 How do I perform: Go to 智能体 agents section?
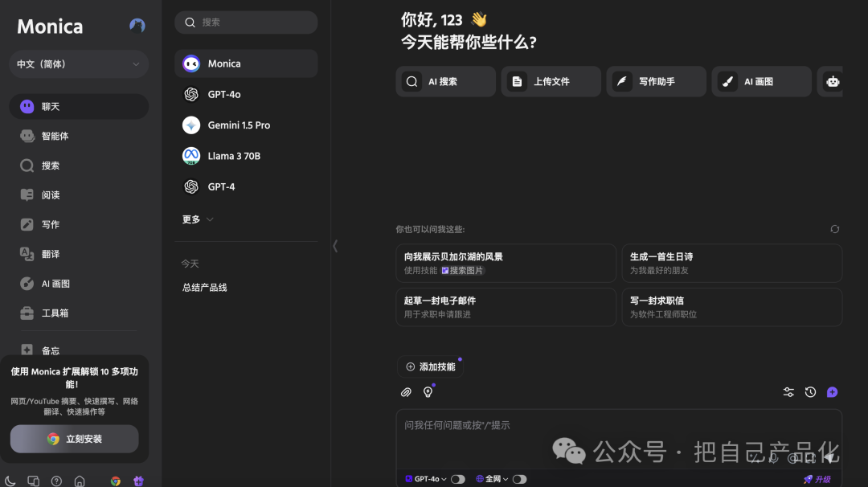tap(79, 136)
